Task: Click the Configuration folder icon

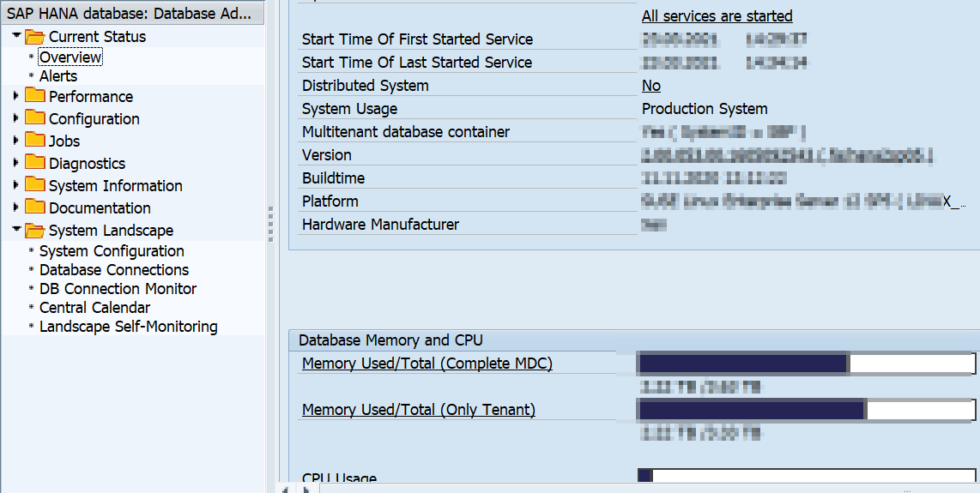Action: coord(35,118)
